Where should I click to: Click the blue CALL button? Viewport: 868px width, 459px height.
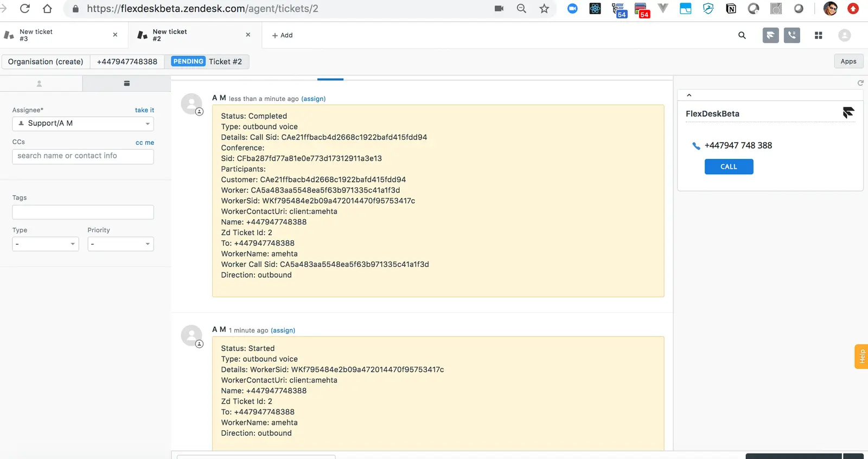[x=729, y=167]
